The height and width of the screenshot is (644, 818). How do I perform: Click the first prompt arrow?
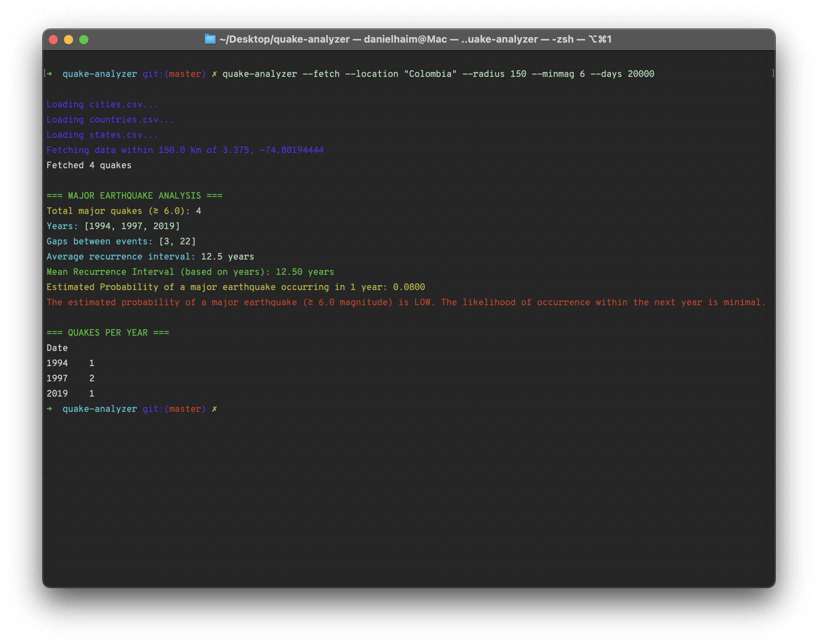tap(50, 74)
